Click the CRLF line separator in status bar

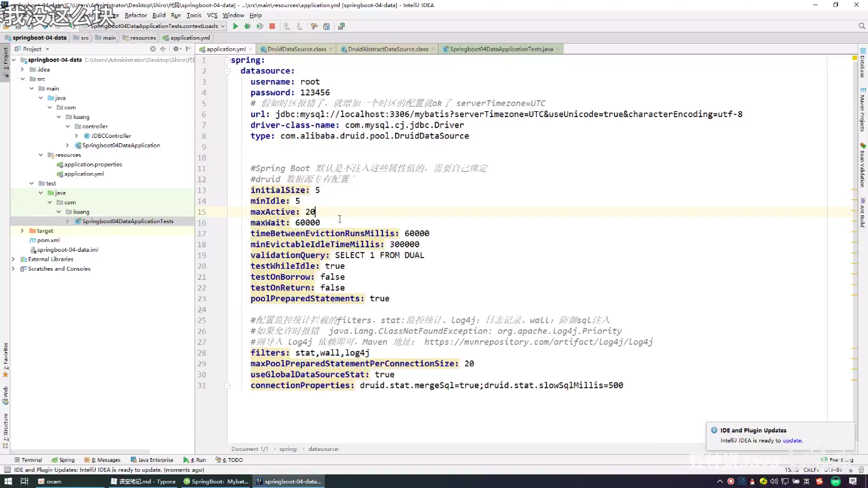(x=811, y=469)
